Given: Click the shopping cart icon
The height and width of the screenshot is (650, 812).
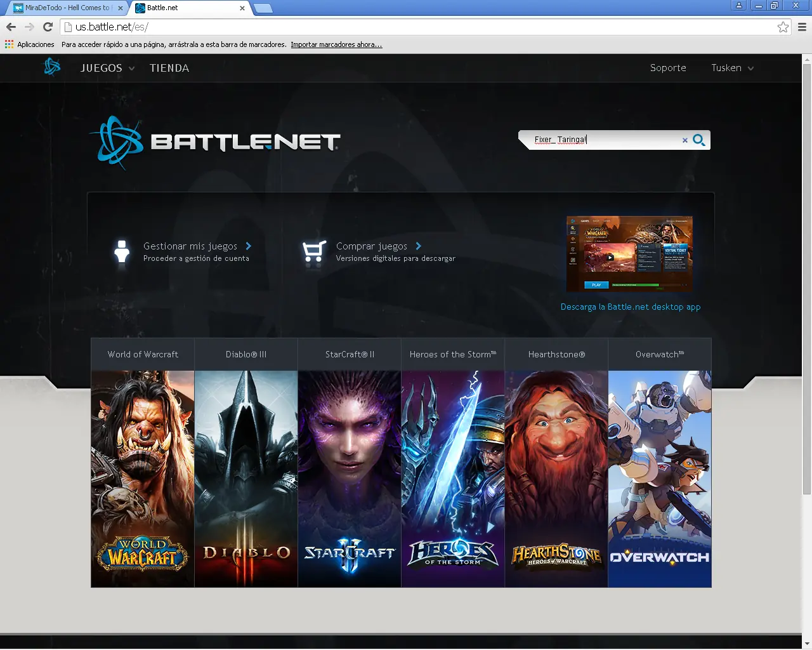Looking at the screenshot, I should tap(314, 251).
